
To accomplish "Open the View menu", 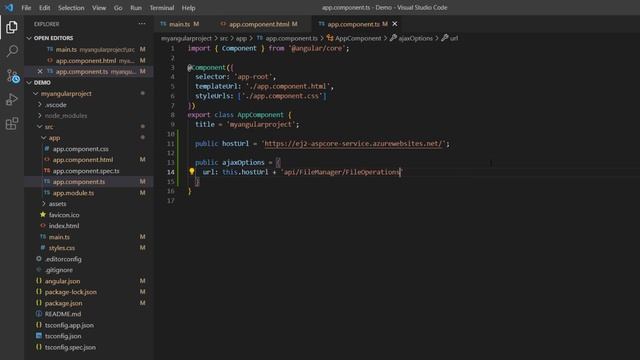I will pyautogui.click(x=99, y=7).
